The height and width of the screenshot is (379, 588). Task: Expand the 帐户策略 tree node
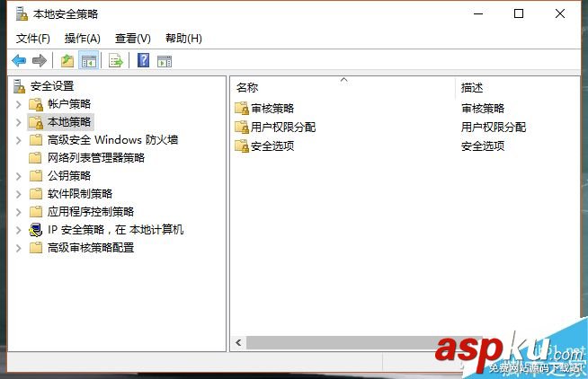pyautogui.click(x=18, y=104)
